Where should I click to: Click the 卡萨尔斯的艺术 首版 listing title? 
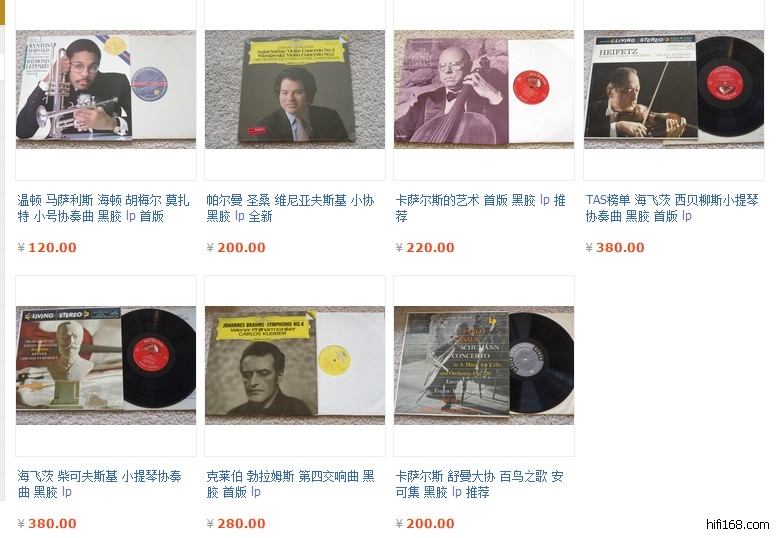point(481,208)
